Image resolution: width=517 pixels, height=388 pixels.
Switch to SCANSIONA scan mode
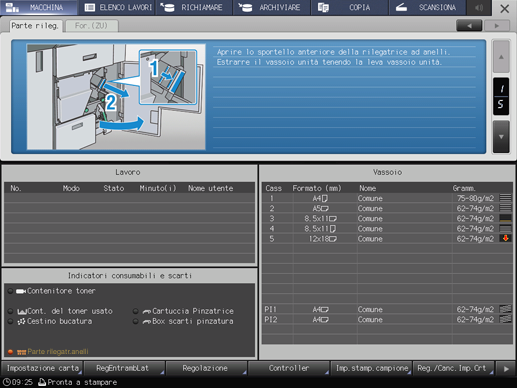tap(428, 7)
